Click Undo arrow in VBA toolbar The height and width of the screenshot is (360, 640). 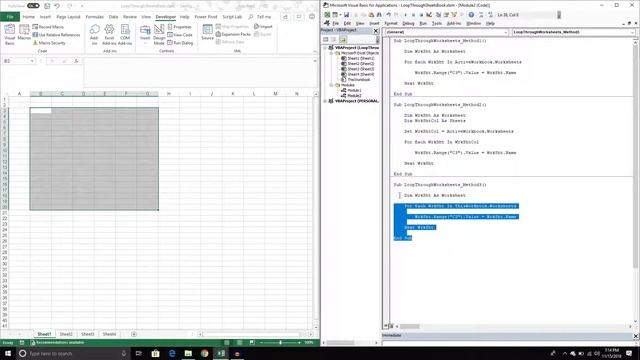tap(389, 15)
